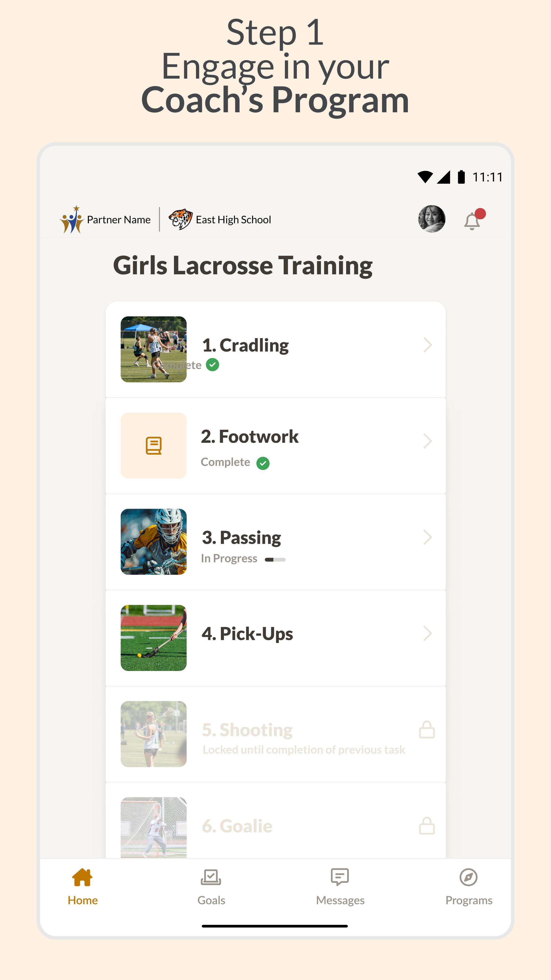The height and width of the screenshot is (980, 551).
Task: Open the Home tab
Action: (82, 887)
